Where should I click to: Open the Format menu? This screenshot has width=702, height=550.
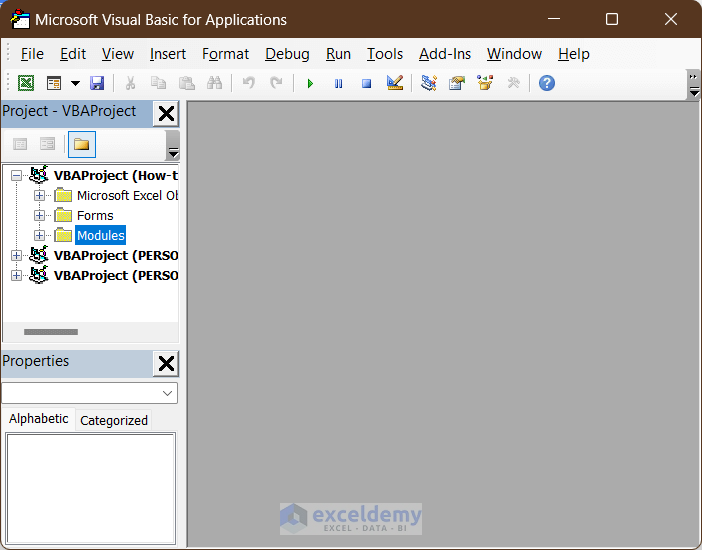[x=225, y=54]
